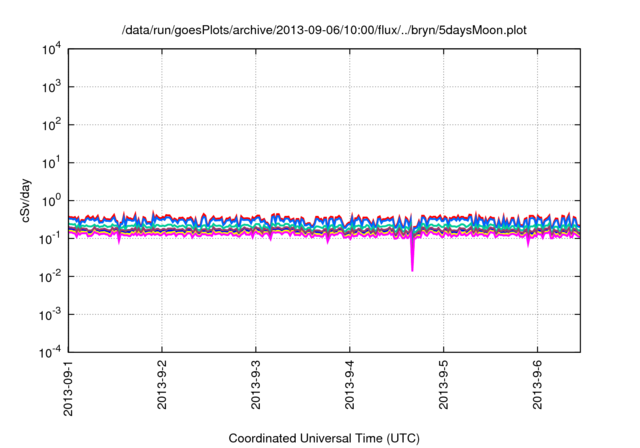The image size is (640, 448).
Task: Click the 2013-09-1 date tick label
Action: coord(68,388)
